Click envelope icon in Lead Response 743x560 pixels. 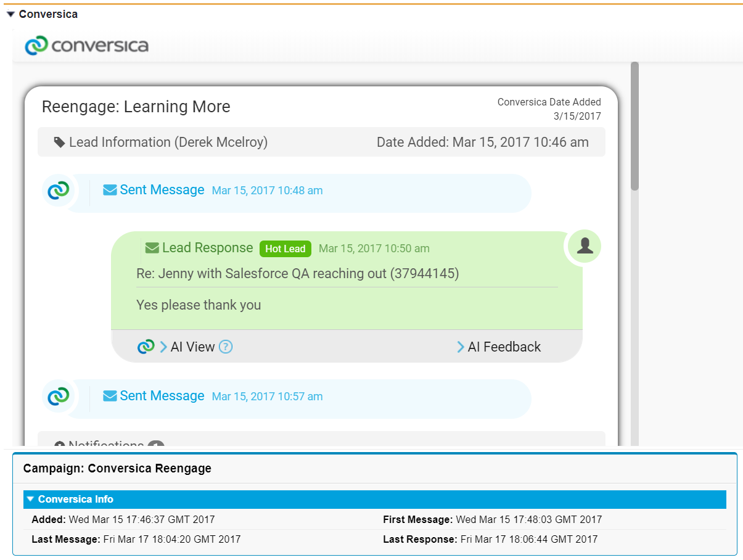[152, 248]
